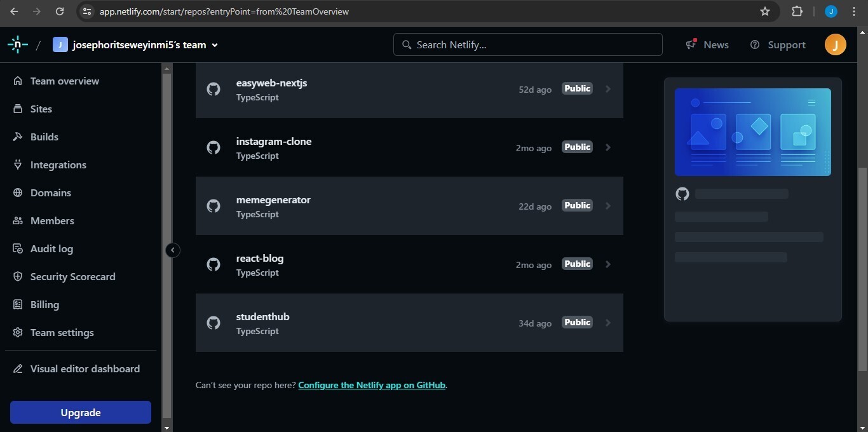Open the orange user avatar menu
This screenshot has width=868, height=432.
tap(835, 44)
